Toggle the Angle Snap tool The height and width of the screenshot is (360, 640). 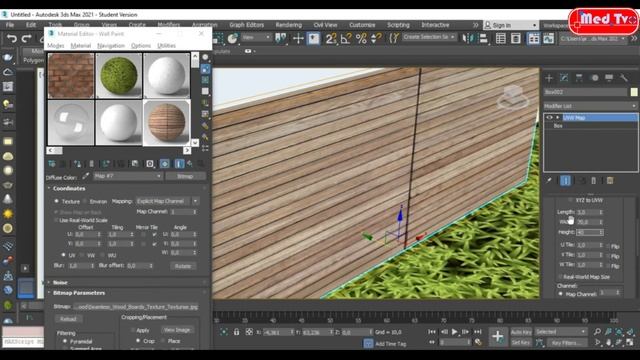point(346,39)
